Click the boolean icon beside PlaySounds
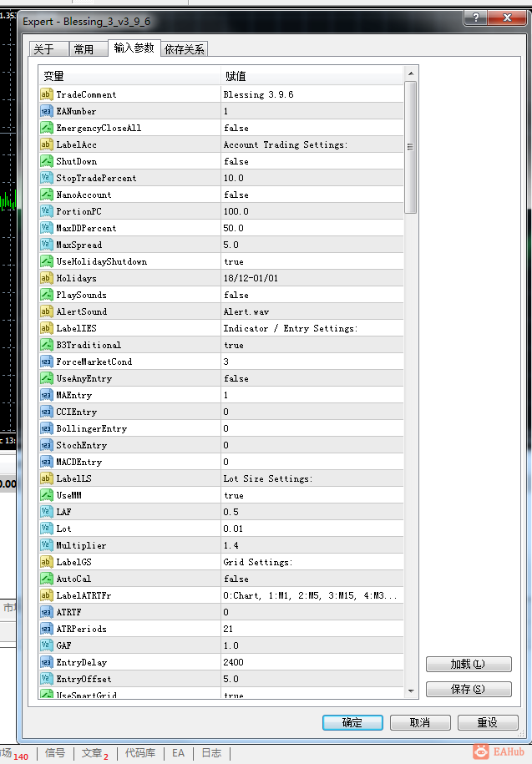 (x=46, y=295)
